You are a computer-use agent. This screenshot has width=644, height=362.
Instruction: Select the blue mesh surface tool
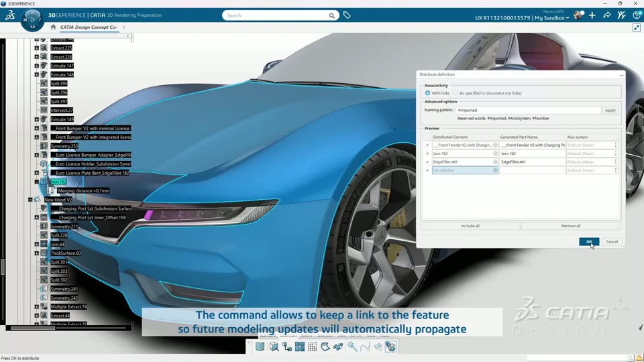coord(260,347)
